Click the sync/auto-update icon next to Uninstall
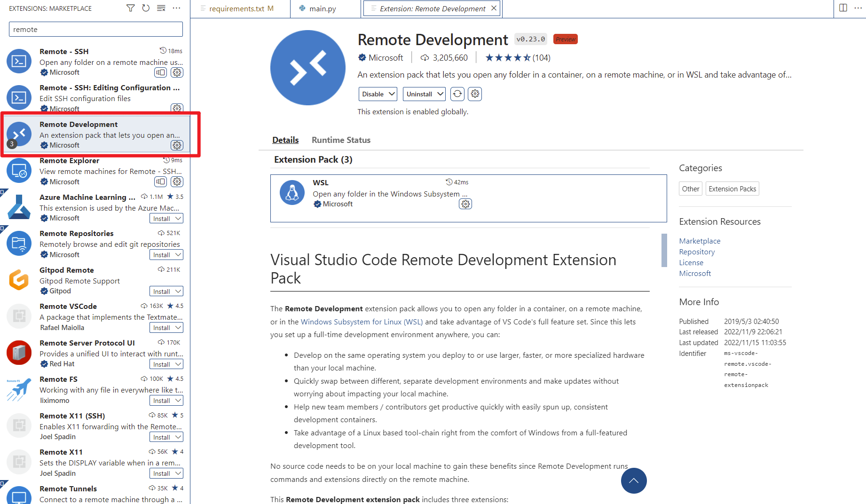 tap(457, 94)
